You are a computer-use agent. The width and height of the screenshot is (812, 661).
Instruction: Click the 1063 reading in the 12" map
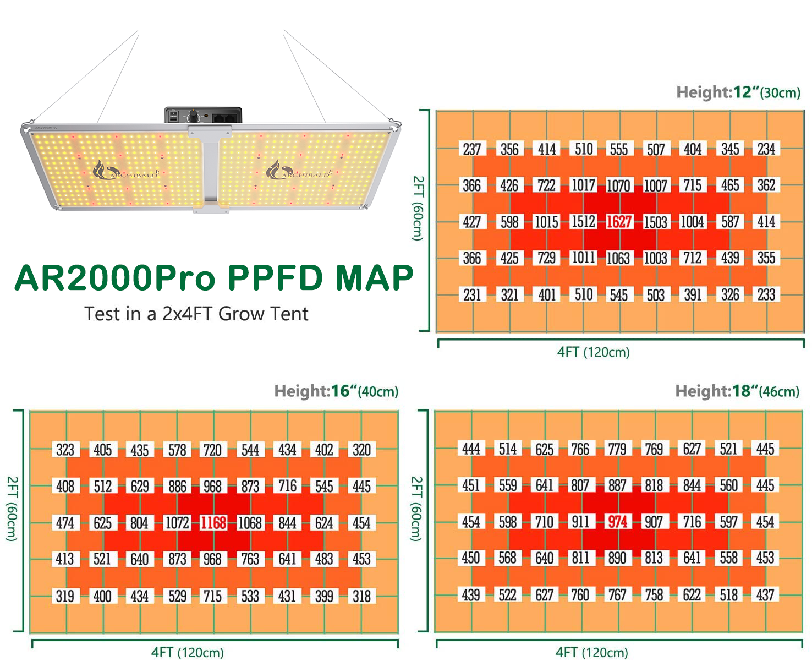[618, 258]
